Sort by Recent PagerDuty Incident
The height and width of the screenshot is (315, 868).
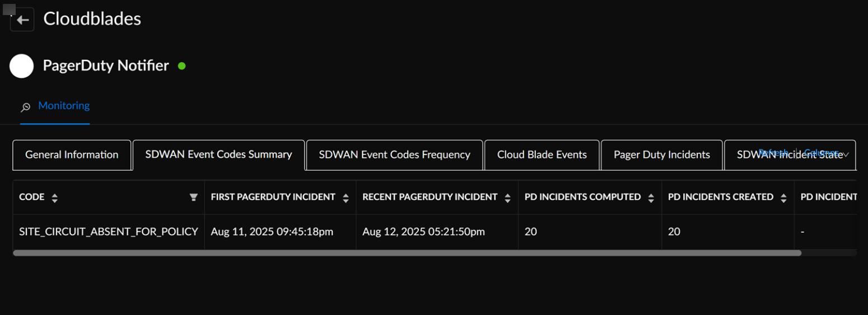click(x=507, y=198)
